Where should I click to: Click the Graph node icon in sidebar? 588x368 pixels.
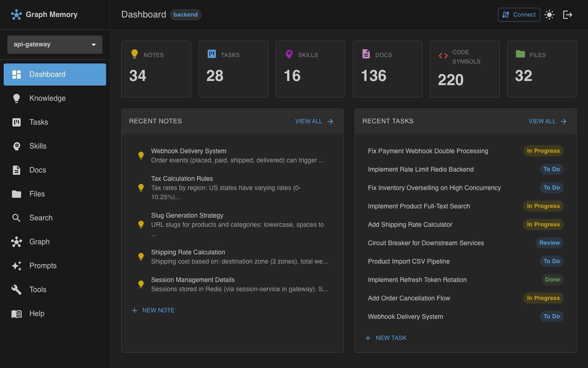(x=16, y=241)
